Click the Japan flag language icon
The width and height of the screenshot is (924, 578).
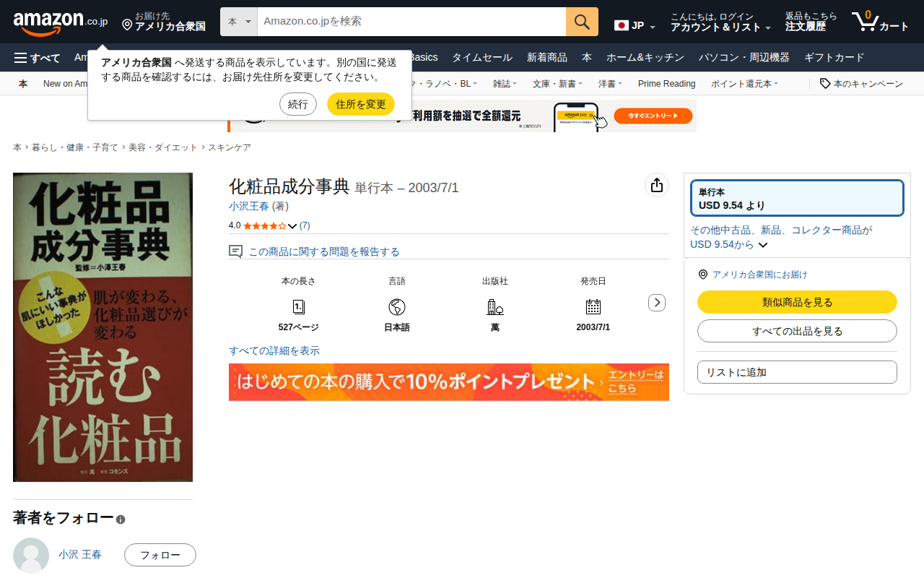(x=621, y=25)
